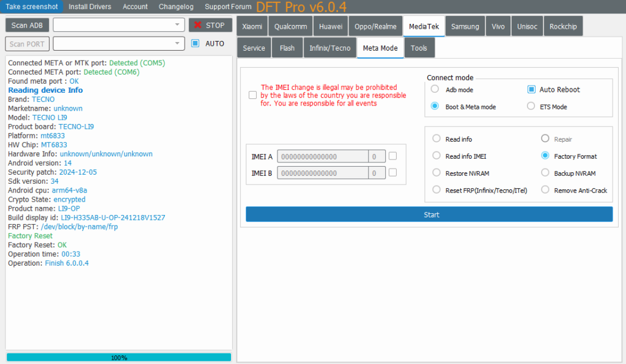Click the HW Chip value 'MT6833'
The width and height of the screenshot is (626, 364).
click(x=54, y=145)
